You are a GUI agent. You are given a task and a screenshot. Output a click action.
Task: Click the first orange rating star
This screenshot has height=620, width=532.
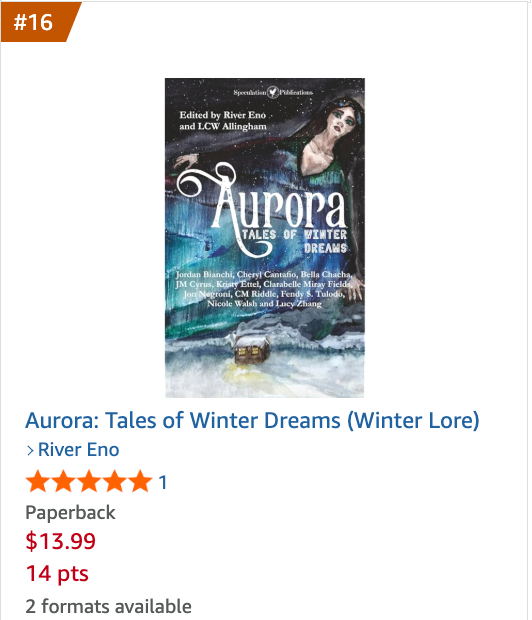pos(38,481)
